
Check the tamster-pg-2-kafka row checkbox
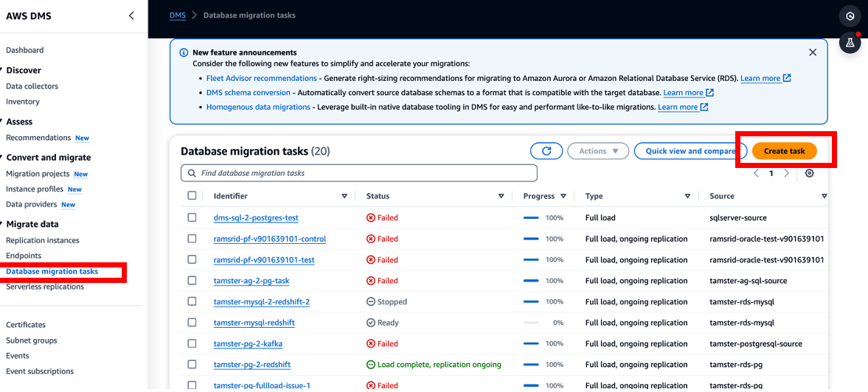192,344
